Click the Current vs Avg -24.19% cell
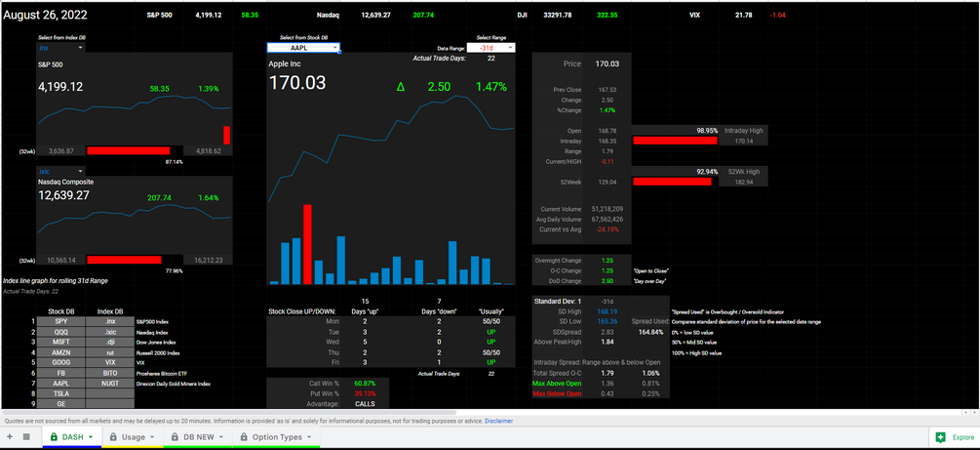This screenshot has width=980, height=450. (x=608, y=229)
